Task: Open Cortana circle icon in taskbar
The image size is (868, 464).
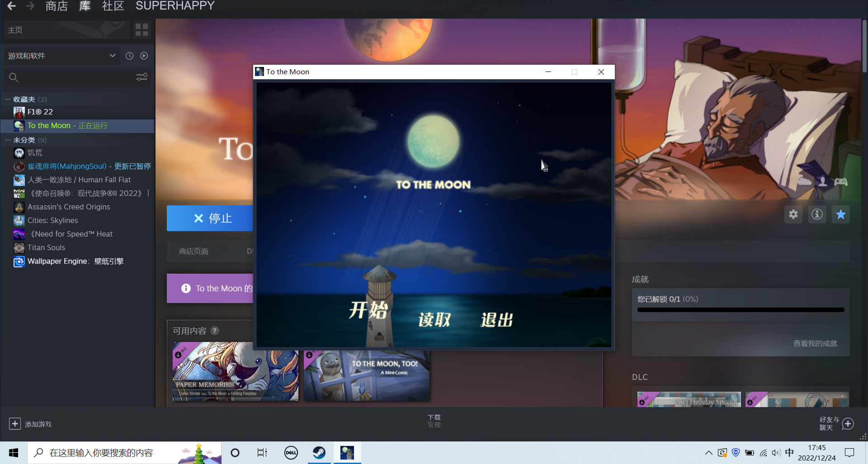Action: pos(235,453)
